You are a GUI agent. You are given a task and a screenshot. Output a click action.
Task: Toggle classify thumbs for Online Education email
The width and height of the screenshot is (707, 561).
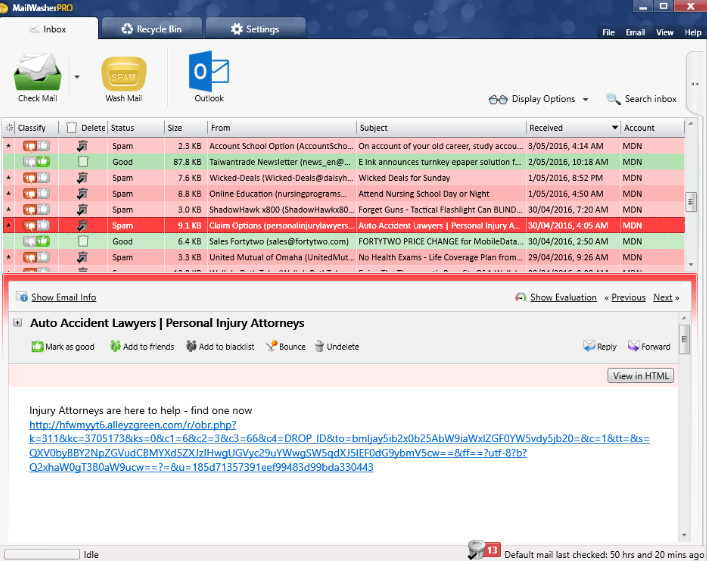(37, 193)
